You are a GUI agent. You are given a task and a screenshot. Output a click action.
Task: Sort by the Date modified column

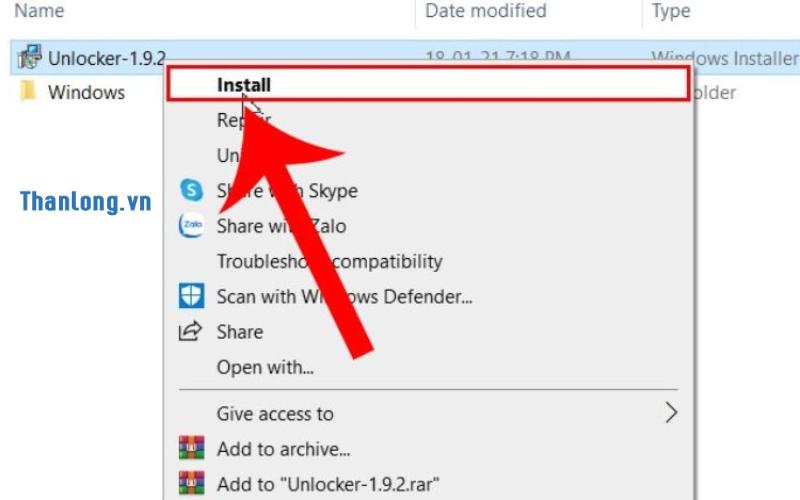pyautogui.click(x=486, y=11)
